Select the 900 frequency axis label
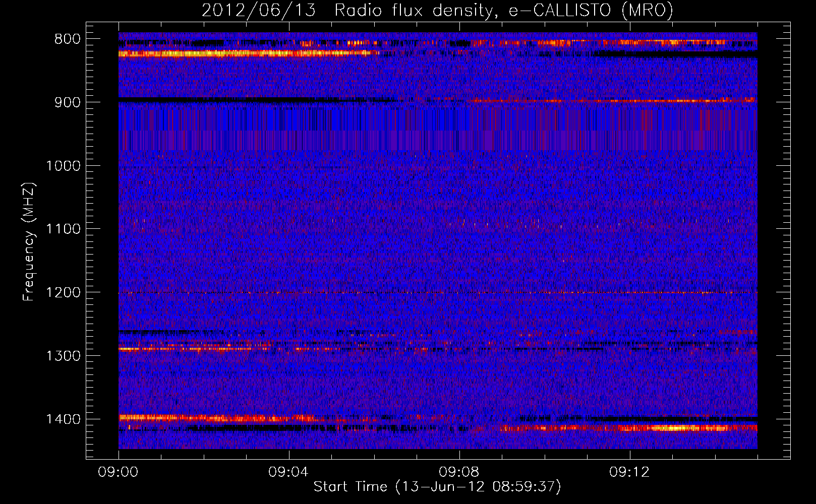The image size is (816, 504). tap(67, 102)
